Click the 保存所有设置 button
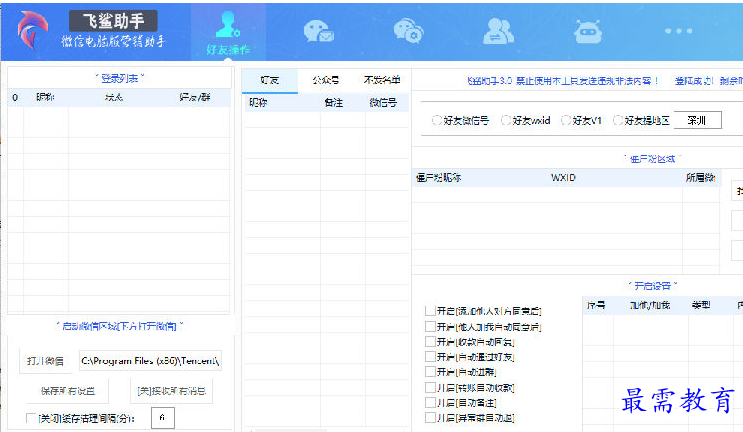This screenshot has height=432, width=743. pyautogui.click(x=68, y=391)
